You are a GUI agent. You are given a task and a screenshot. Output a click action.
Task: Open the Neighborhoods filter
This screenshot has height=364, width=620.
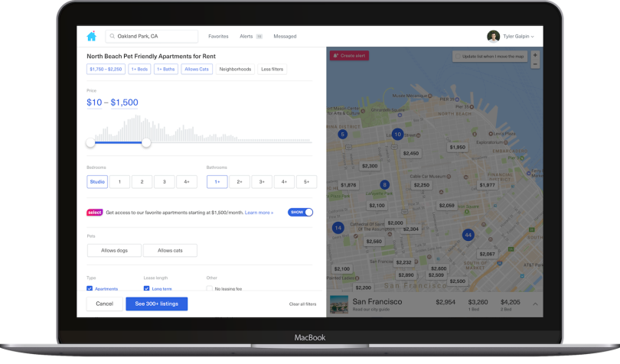pyautogui.click(x=235, y=69)
